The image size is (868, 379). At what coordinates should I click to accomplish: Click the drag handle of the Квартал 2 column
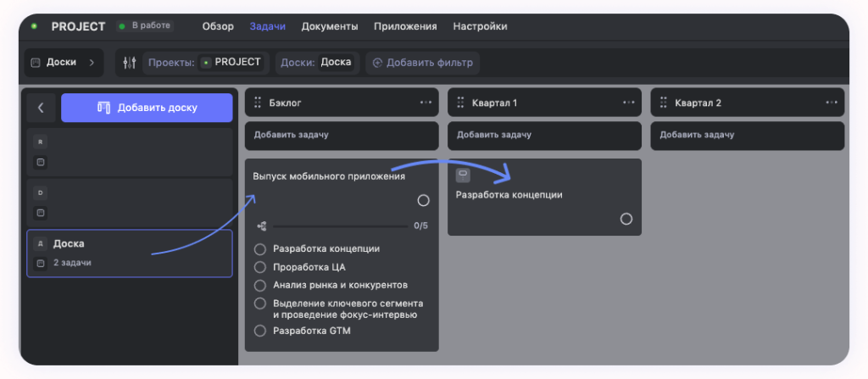[x=664, y=103]
